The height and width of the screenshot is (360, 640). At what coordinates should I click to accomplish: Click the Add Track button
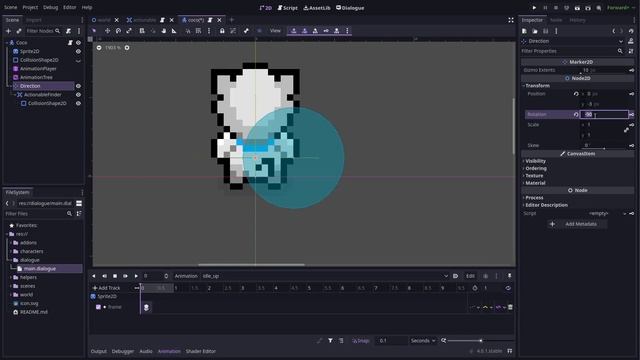[x=106, y=288]
